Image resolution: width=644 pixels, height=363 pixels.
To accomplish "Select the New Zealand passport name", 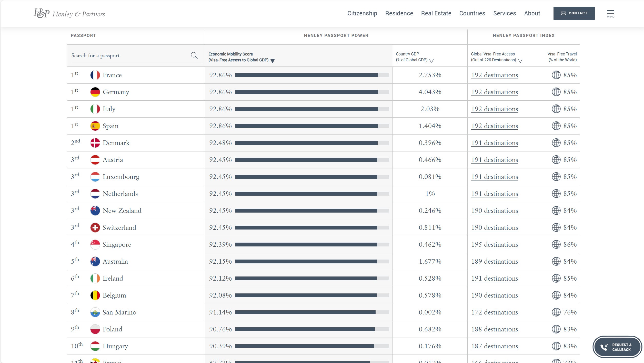I will tap(122, 211).
